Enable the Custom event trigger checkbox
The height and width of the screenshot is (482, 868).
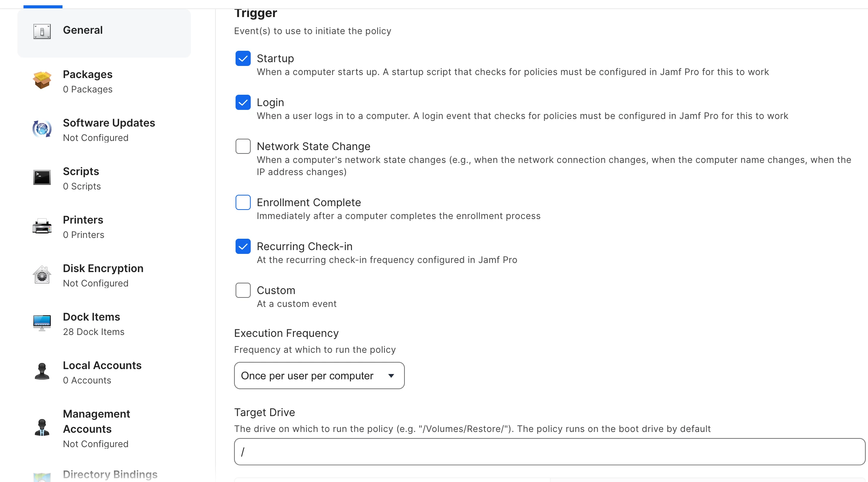click(x=243, y=290)
